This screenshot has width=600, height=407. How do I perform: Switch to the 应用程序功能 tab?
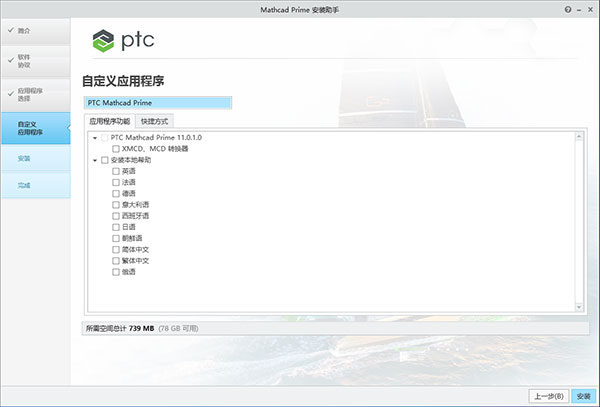click(109, 121)
